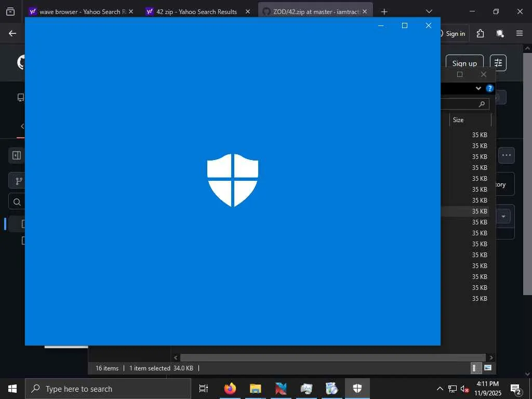The width and height of the screenshot is (532, 399).
Task: Click the browser scrollbar down arrow
Action: pos(528,374)
